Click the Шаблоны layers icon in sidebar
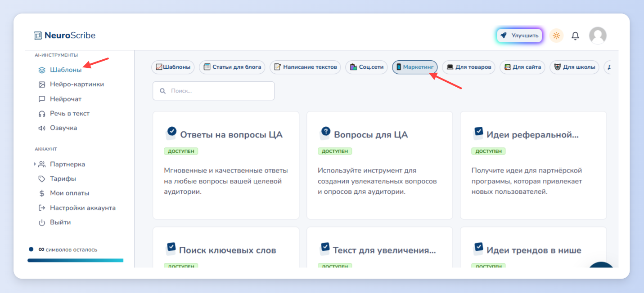This screenshot has height=293, width=644. (x=42, y=70)
